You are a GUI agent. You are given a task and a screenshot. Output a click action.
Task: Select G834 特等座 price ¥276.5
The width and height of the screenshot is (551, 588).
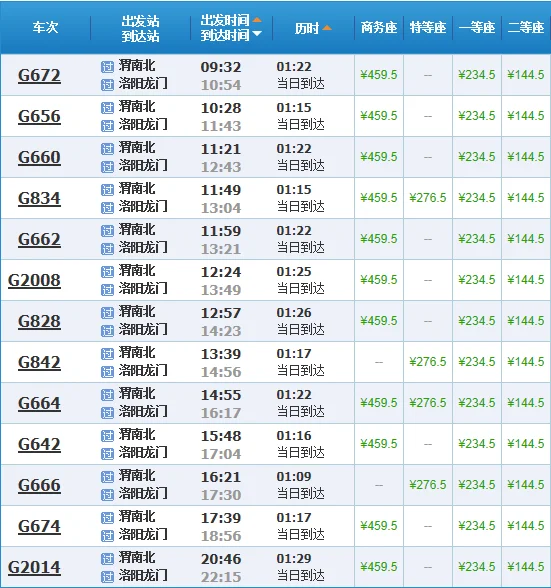click(x=428, y=198)
